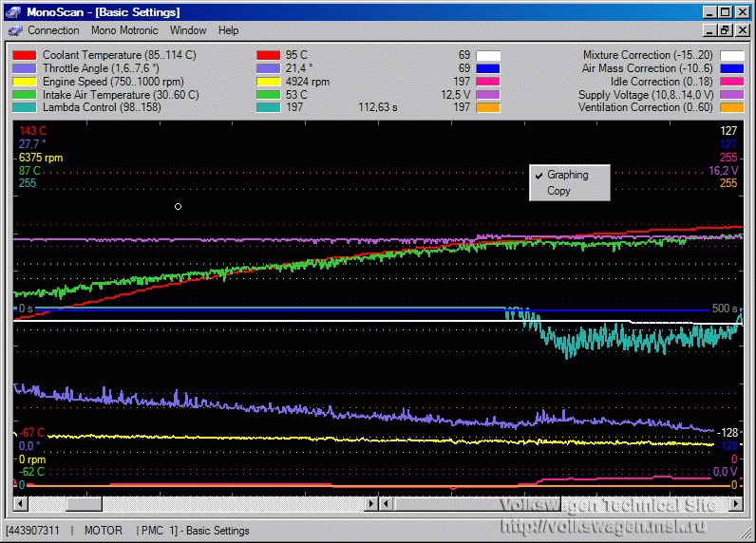This screenshot has width=756, height=543.
Task: Click the pink Idle Correction swatch at right edge
Action: coord(731,82)
